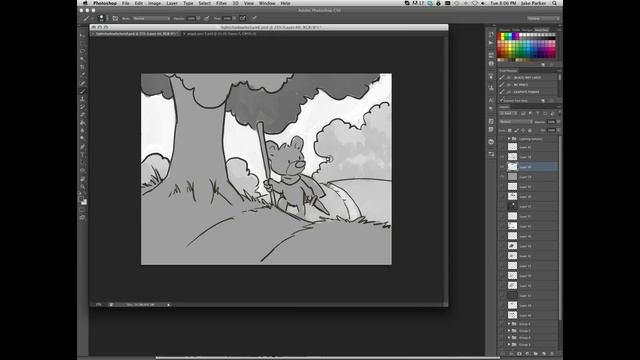The image size is (640, 360).
Task: Open the Actions panel play icon
Action: [491, 42]
